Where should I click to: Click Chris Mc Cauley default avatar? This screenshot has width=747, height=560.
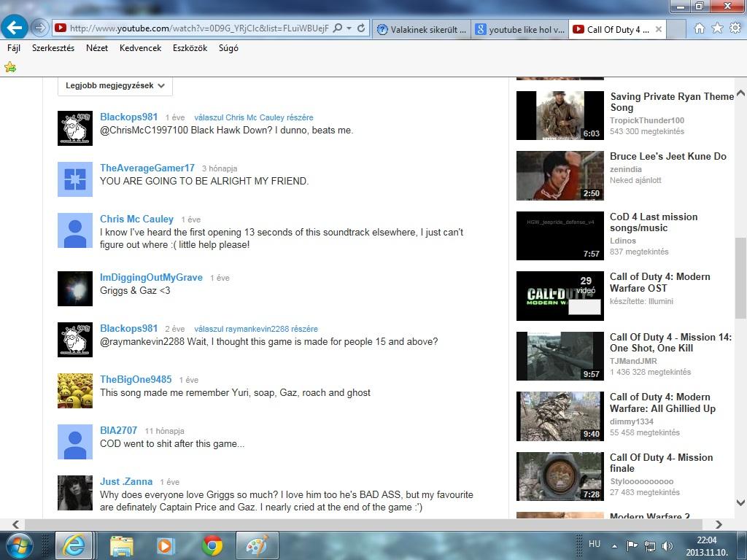[x=75, y=230]
